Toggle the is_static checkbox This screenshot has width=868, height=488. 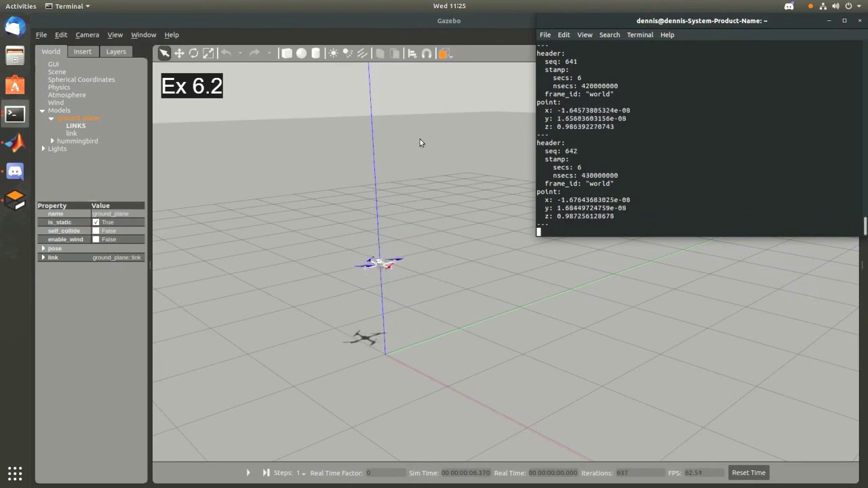(x=96, y=222)
